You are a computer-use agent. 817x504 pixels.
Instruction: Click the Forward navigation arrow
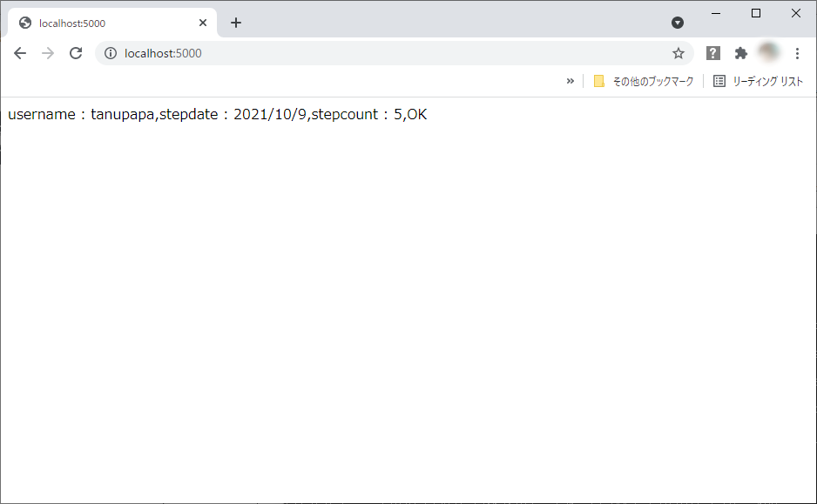click(x=48, y=53)
